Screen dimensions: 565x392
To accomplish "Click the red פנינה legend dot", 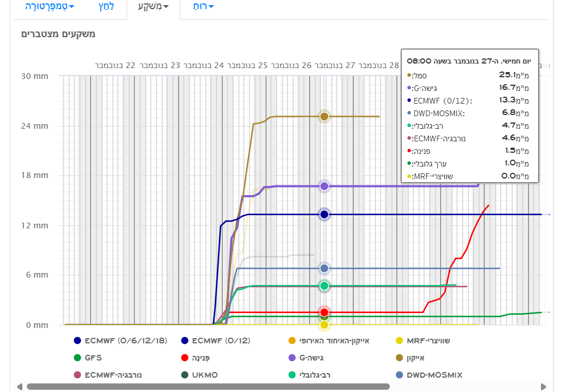I will pyautogui.click(x=185, y=358).
